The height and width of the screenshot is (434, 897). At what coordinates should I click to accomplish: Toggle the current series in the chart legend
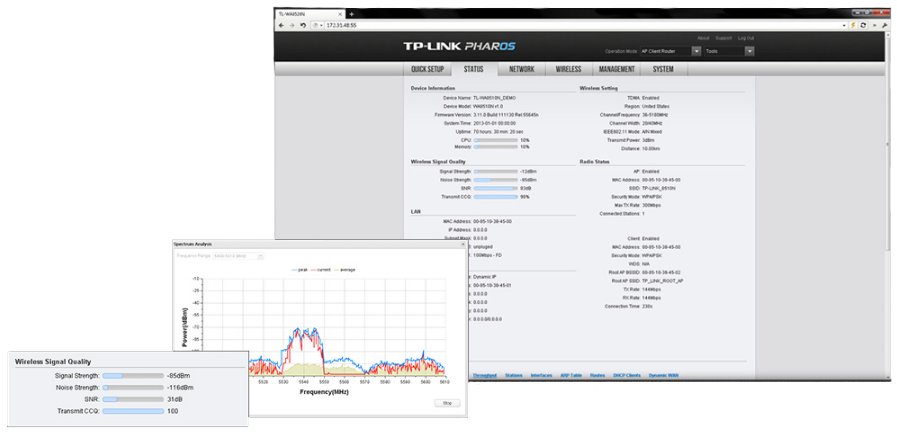pos(321,269)
